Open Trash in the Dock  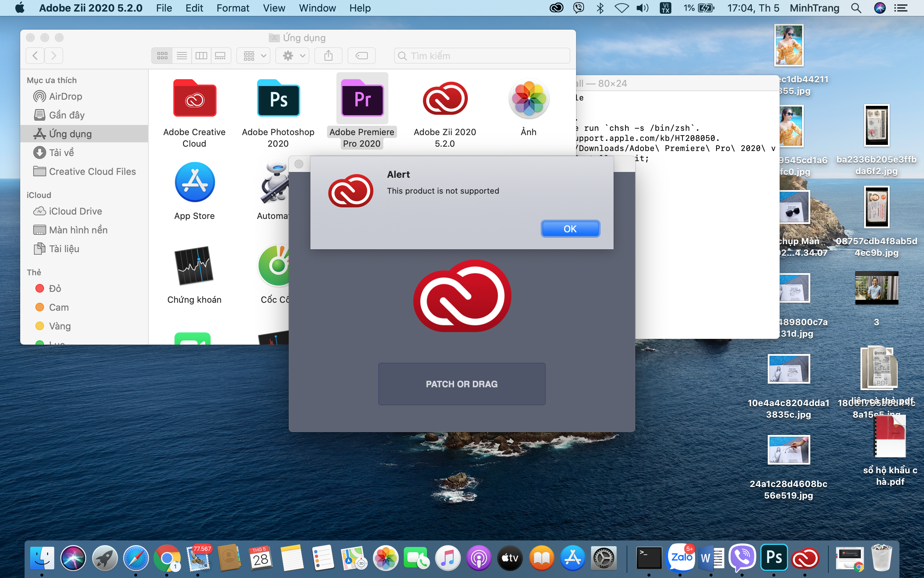click(881, 558)
